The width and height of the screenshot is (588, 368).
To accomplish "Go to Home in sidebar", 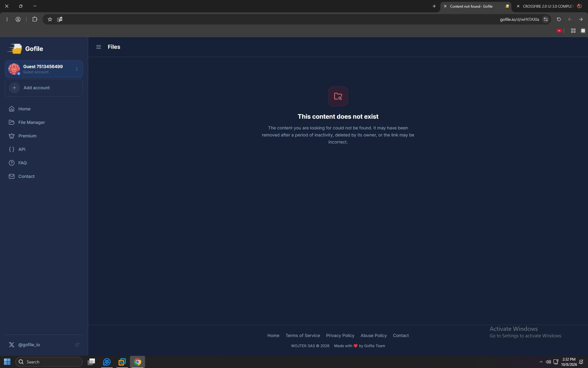I will point(44,109).
